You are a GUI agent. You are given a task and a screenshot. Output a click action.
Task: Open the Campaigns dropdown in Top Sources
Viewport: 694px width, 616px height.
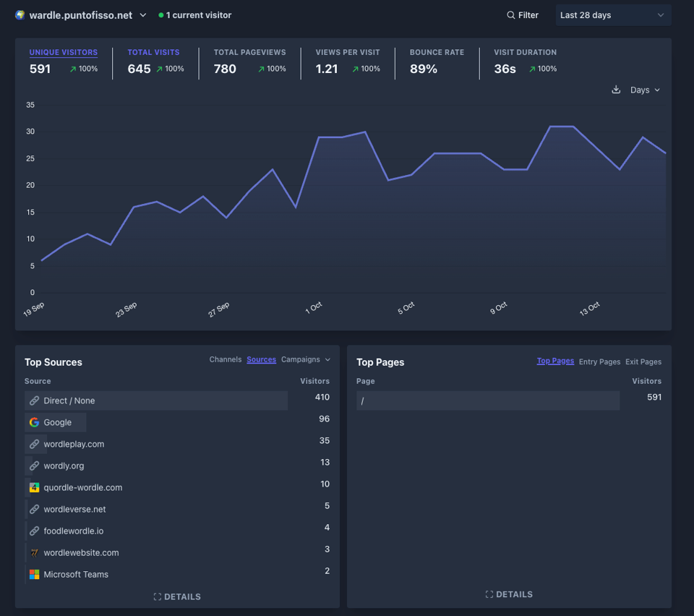[x=306, y=359]
